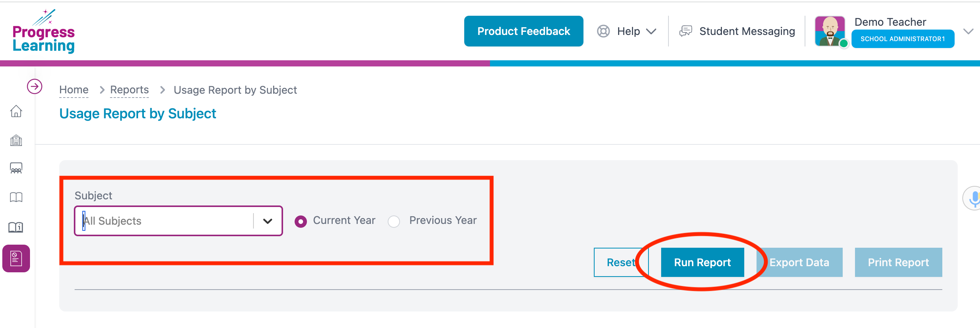
Task: Open the classes group sidebar icon
Action: [16, 168]
